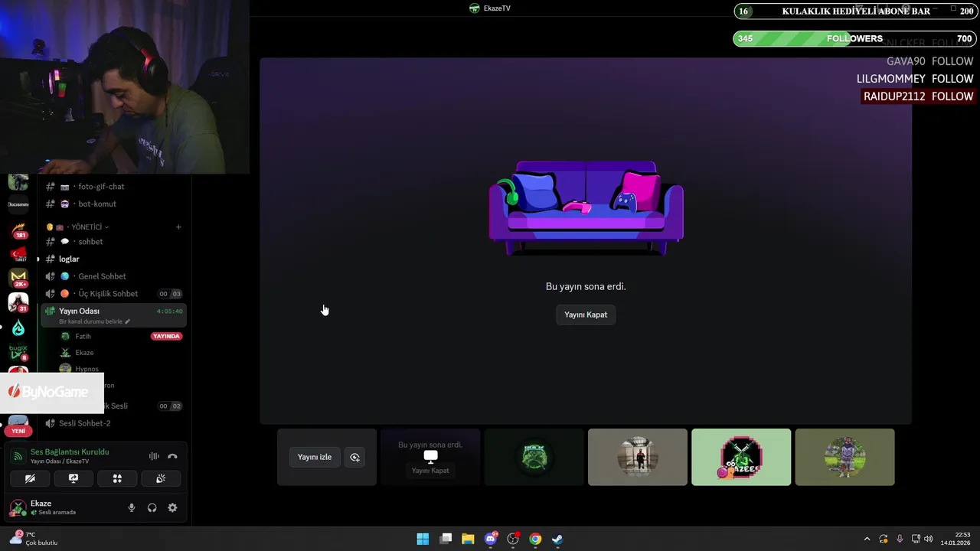Click the YENİ new mentions indicator
Screen dimensions: 980x551
tap(18, 431)
